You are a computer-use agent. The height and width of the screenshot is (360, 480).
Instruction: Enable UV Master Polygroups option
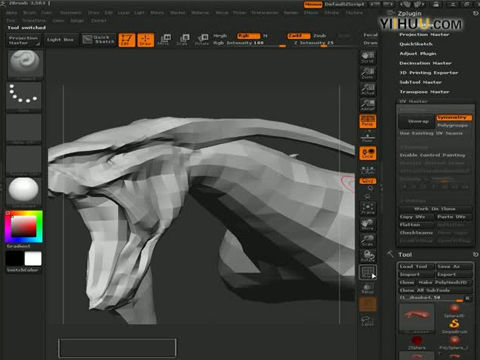coord(453,125)
